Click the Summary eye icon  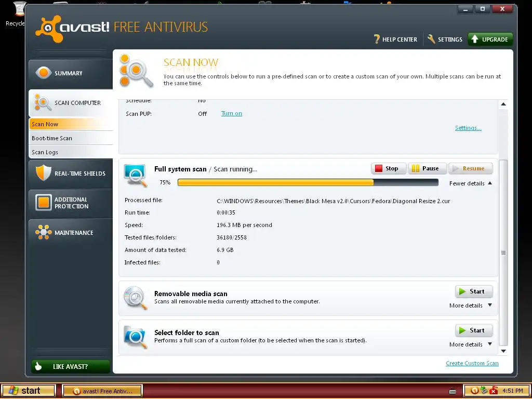click(44, 73)
